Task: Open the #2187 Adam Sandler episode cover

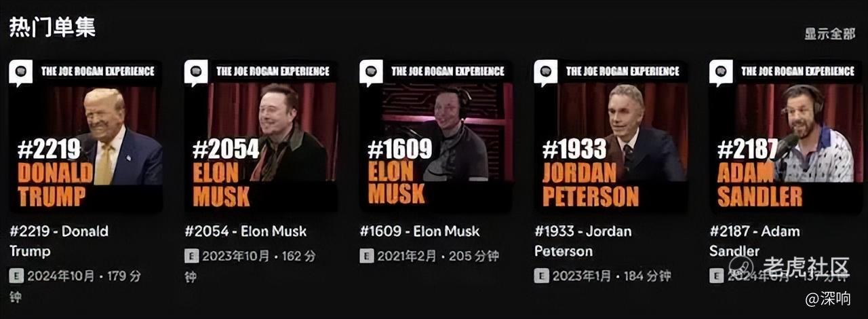Action: [x=785, y=136]
